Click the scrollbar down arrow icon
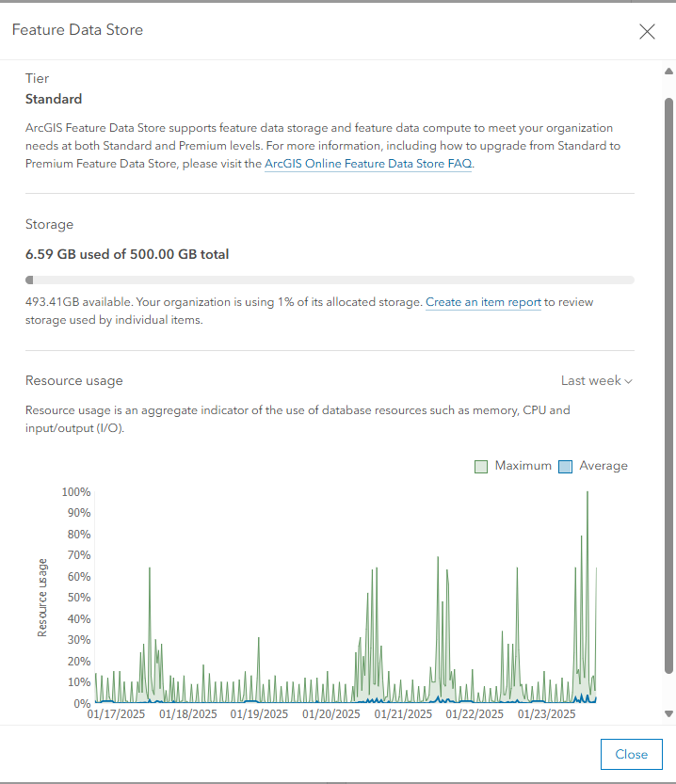The height and width of the screenshot is (784, 676). point(668,713)
